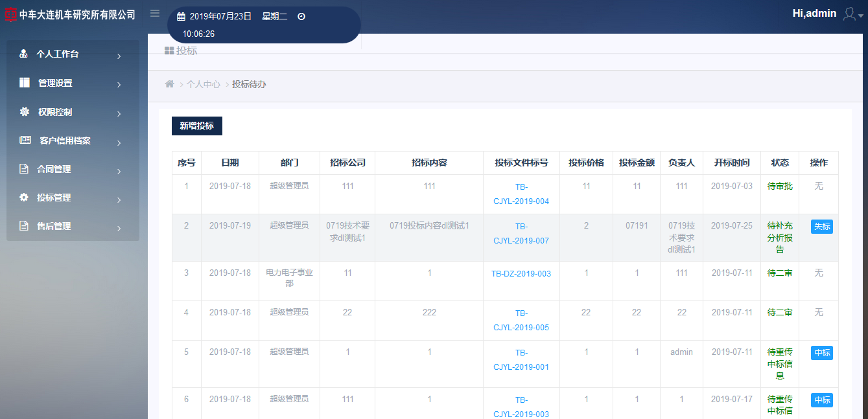
Task: Click the 中标 button in row 5
Action: point(821,353)
